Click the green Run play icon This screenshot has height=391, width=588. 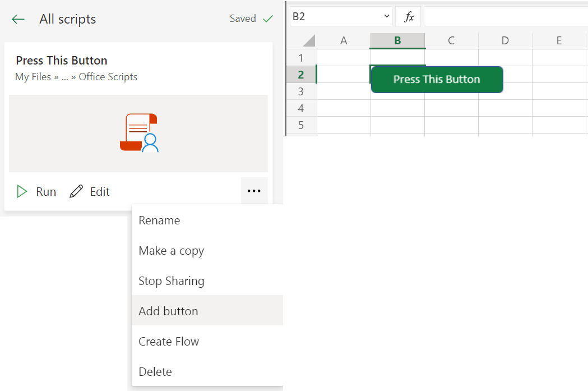[x=22, y=192]
